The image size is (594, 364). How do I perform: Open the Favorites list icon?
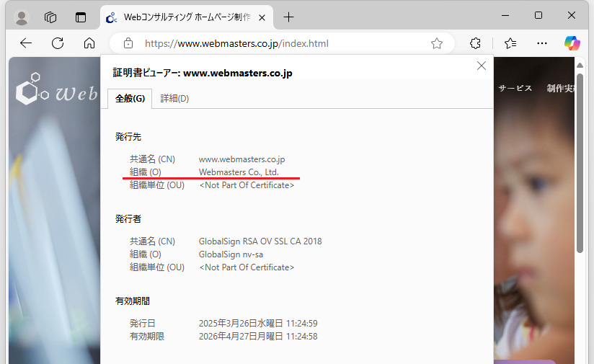click(510, 43)
